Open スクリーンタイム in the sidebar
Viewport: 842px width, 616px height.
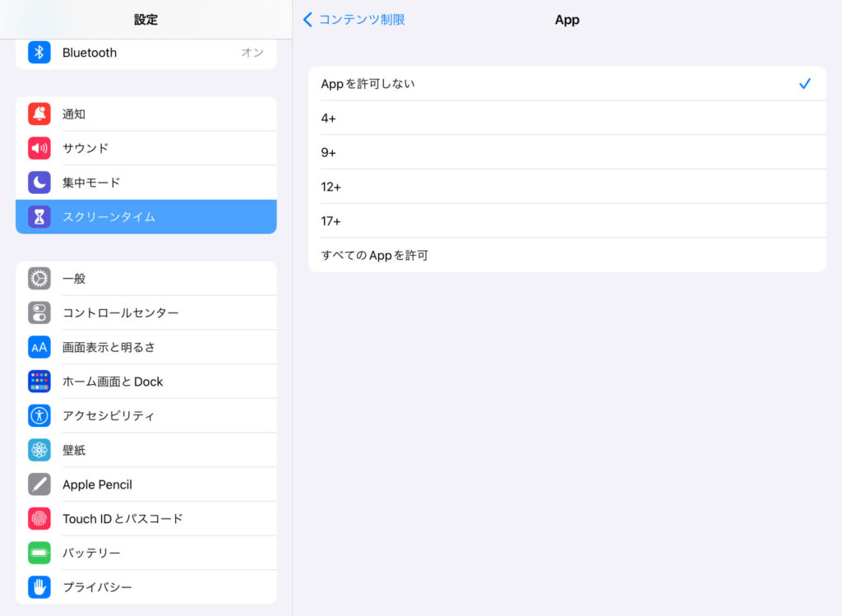click(146, 217)
